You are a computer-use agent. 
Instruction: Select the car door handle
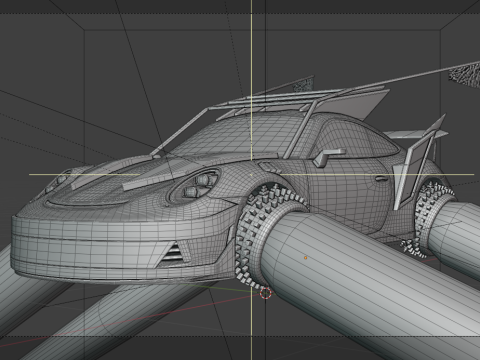[x=381, y=179]
